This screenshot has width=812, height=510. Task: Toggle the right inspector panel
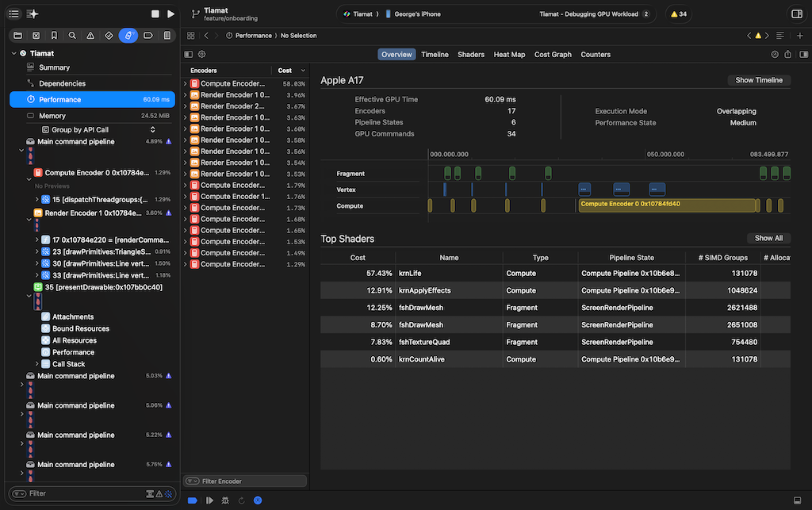click(797, 14)
